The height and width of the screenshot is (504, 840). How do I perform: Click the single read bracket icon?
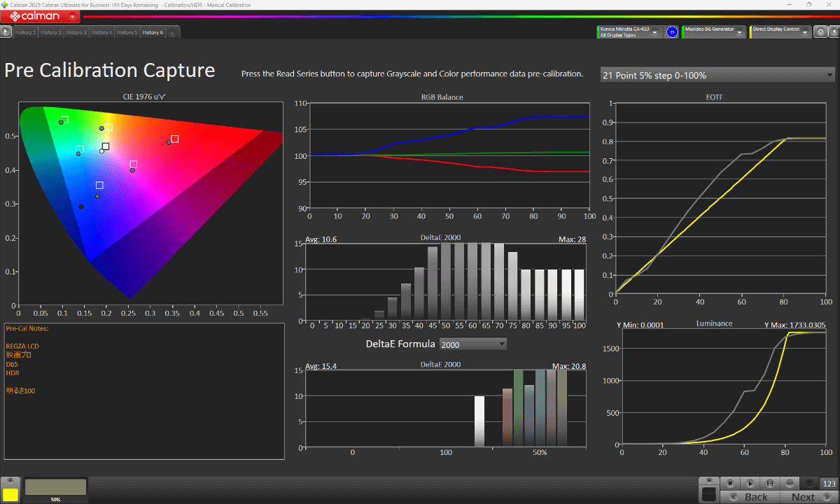click(770, 483)
